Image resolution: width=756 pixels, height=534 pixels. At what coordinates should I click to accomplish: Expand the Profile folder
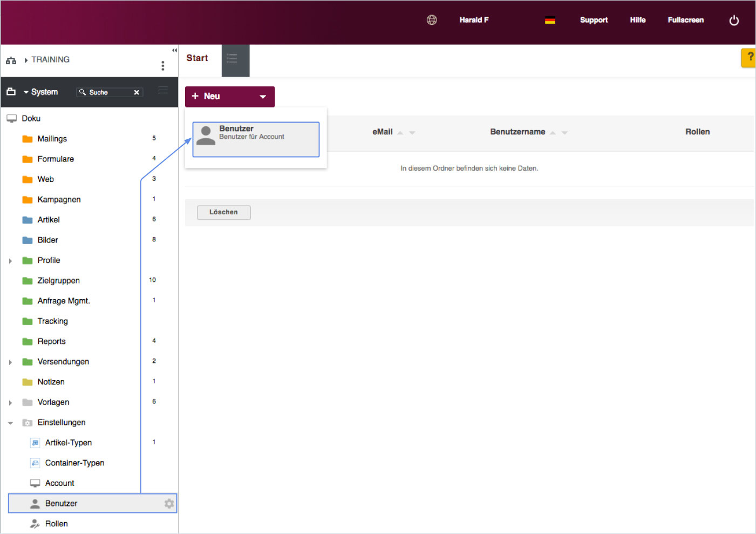[x=10, y=261]
